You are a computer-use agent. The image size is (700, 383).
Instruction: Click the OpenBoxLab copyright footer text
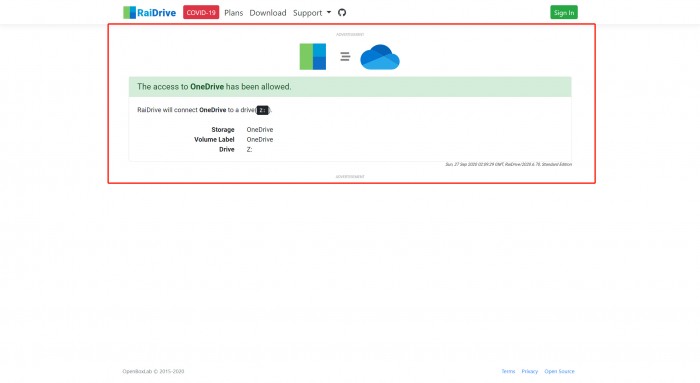153,371
